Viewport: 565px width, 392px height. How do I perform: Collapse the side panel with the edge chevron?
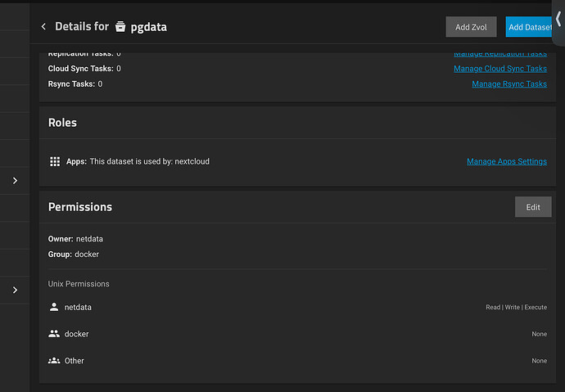(x=558, y=19)
